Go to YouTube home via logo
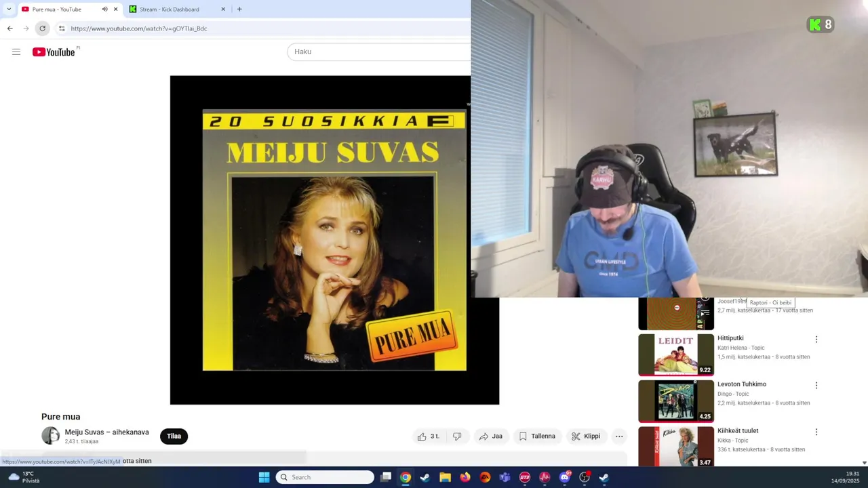 54,52
